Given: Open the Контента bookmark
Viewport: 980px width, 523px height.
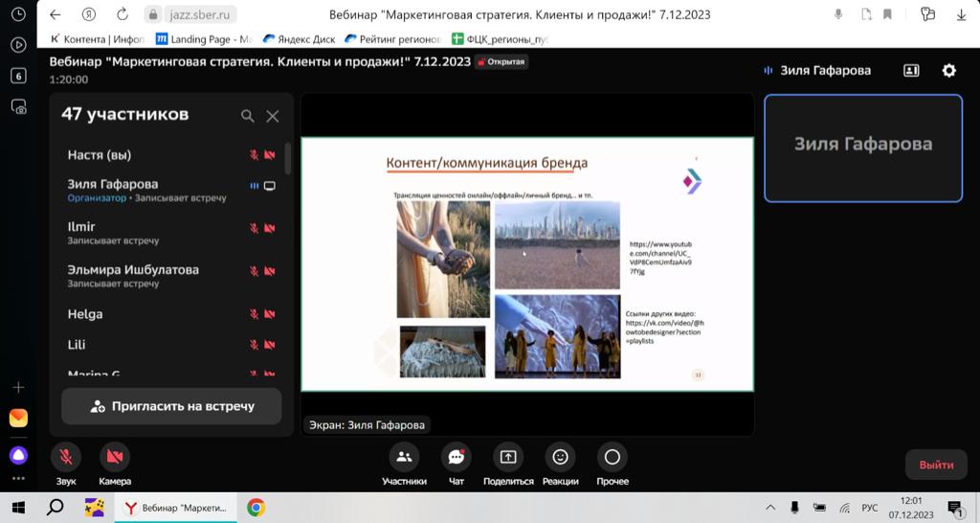Looking at the screenshot, I should [x=97, y=38].
